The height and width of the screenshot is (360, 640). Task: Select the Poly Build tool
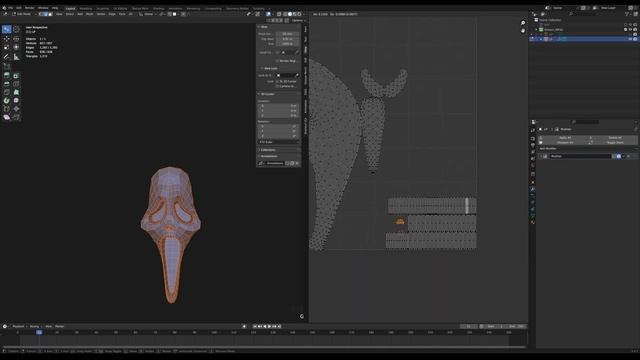(16, 92)
